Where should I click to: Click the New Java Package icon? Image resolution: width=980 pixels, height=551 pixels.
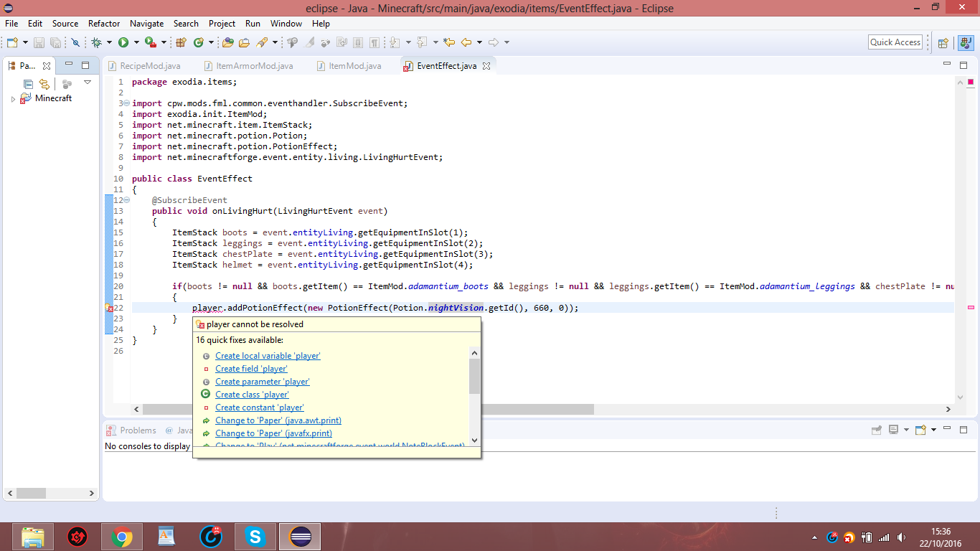tap(181, 43)
